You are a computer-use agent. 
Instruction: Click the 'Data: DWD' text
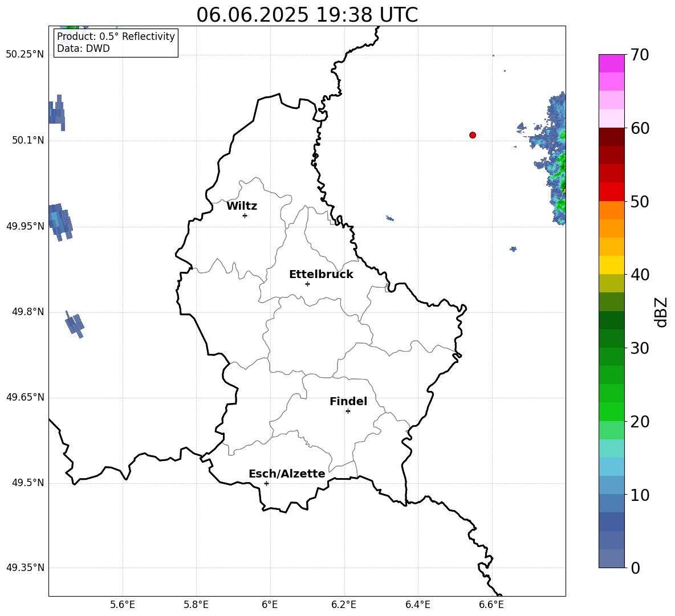[83, 48]
